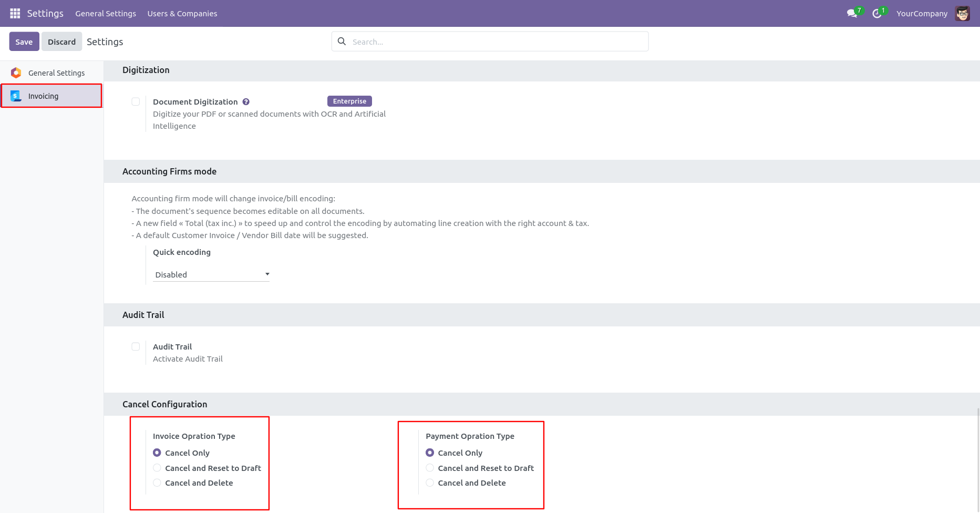Select invoice Cancel Only radio
The width and height of the screenshot is (980, 513).
(157, 453)
